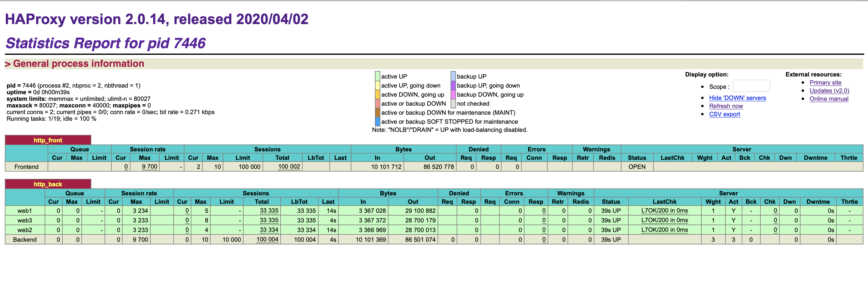Image resolution: width=868 pixels, height=298 pixels.
Task: Click the not checked legend swatch
Action: tap(453, 104)
